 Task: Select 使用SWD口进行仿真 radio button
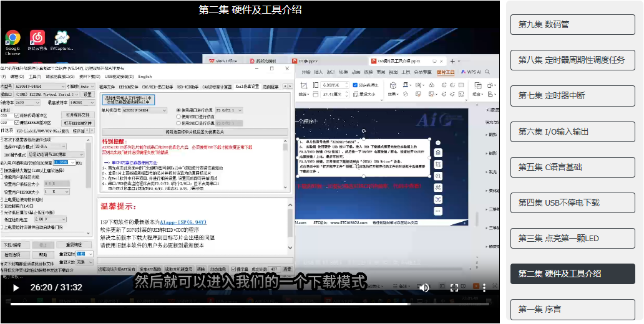tap(178, 123)
